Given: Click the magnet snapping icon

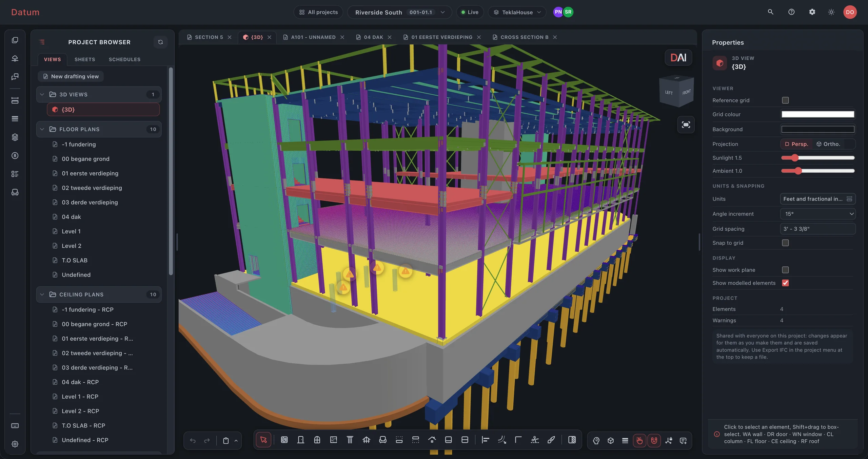Looking at the screenshot, I should coord(654,441).
